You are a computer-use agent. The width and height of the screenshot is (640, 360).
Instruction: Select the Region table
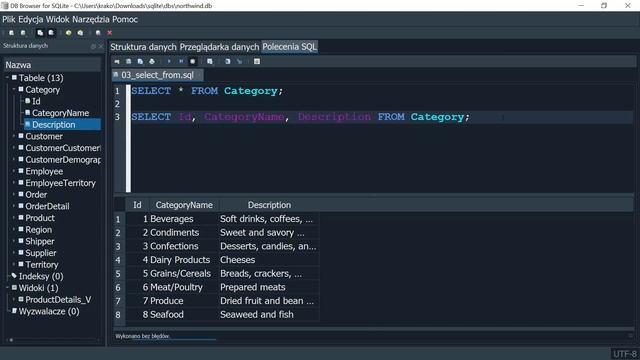point(38,229)
